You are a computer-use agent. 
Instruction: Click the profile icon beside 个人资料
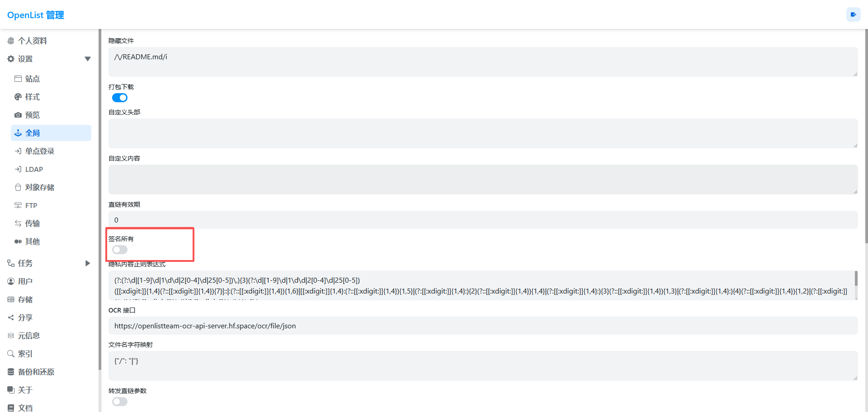click(x=11, y=41)
